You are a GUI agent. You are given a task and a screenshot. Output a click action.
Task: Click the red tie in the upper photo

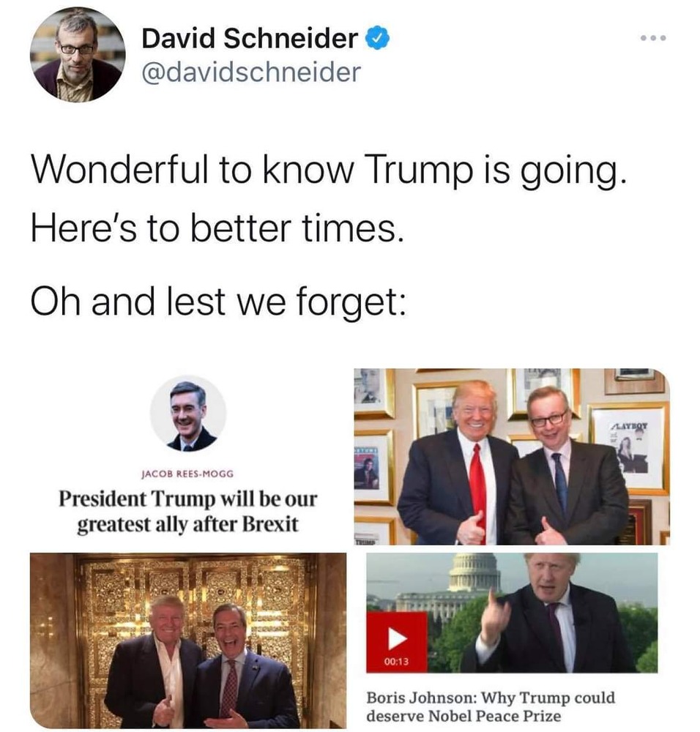(x=477, y=492)
